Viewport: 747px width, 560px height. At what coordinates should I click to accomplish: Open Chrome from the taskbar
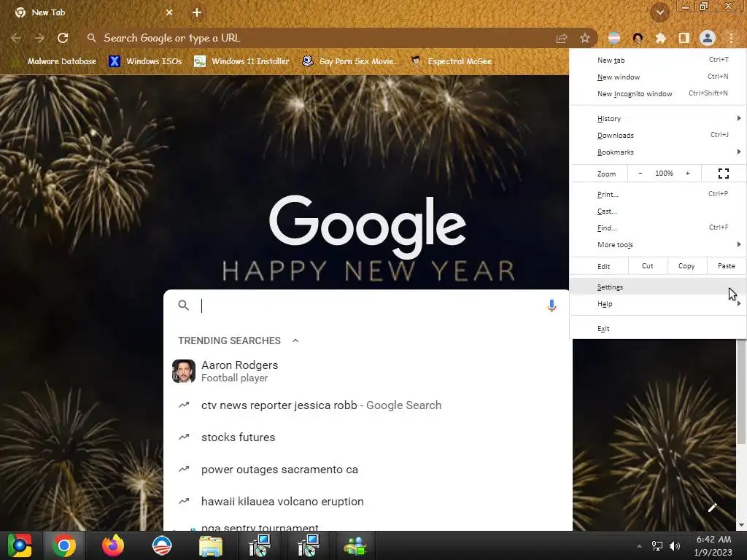(x=64, y=545)
